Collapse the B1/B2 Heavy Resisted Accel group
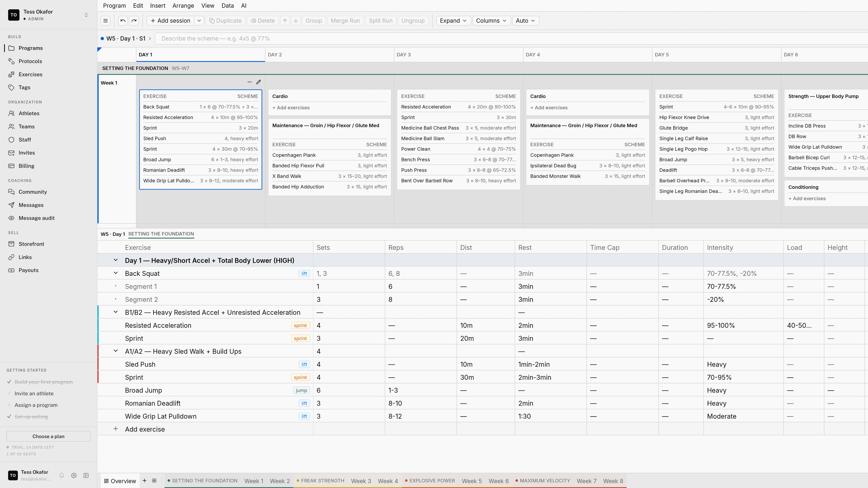Screen dimensions: 868x488 (116, 312)
